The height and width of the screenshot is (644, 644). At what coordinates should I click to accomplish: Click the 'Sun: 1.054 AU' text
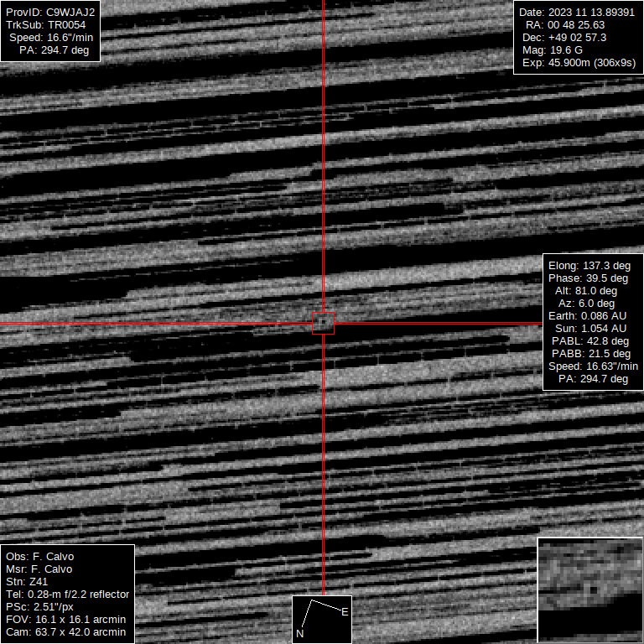[x=590, y=329]
